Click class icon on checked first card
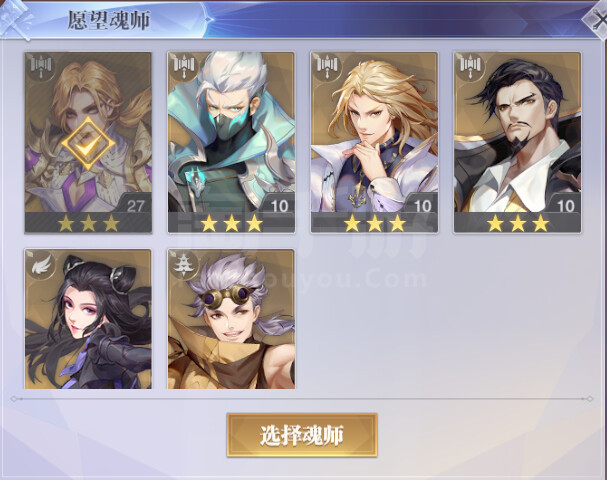Viewport: 607px width, 480px height. [x=41, y=66]
